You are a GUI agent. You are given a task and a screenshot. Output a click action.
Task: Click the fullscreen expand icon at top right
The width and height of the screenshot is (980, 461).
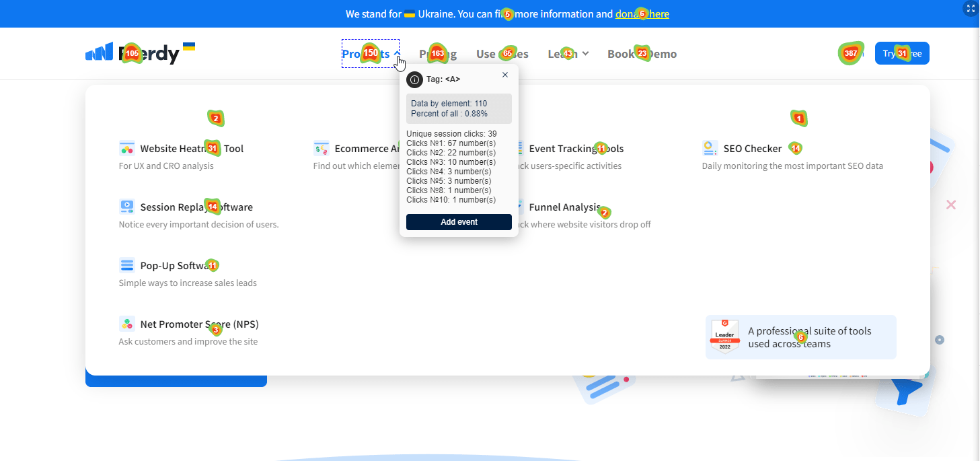pos(970,9)
